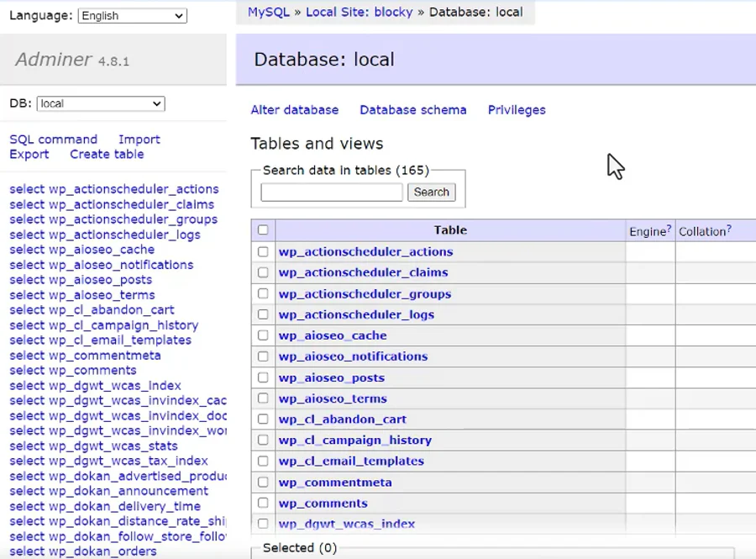Check the box for wp_aioseo_notifications
Viewport: 756px width, 559px height.
pyautogui.click(x=263, y=356)
